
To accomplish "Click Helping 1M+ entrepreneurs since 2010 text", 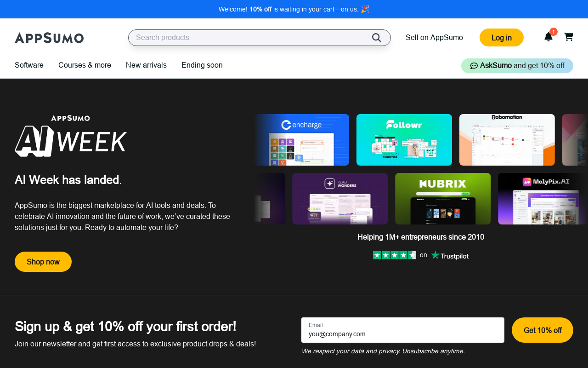I will (x=421, y=237).
